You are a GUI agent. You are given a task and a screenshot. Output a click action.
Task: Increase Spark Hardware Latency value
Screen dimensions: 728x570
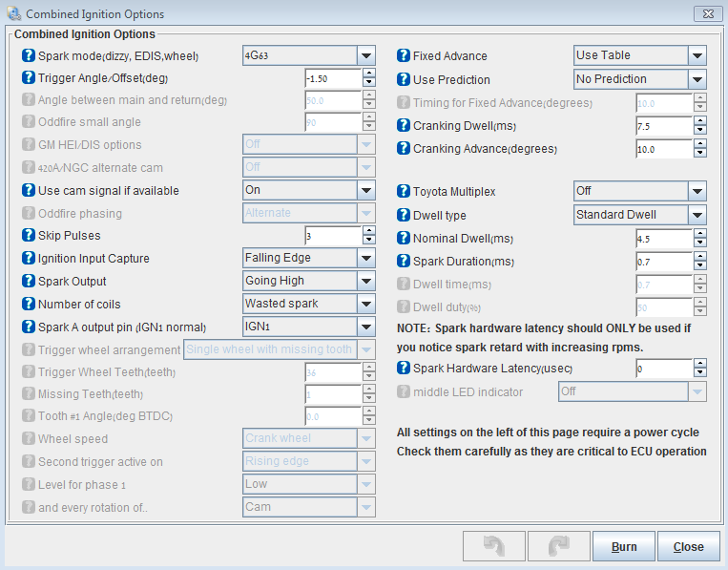pyautogui.click(x=700, y=363)
